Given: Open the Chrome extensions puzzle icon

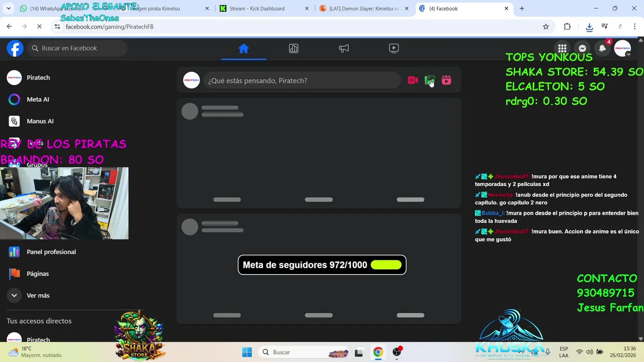Looking at the screenshot, I should click(567, 27).
